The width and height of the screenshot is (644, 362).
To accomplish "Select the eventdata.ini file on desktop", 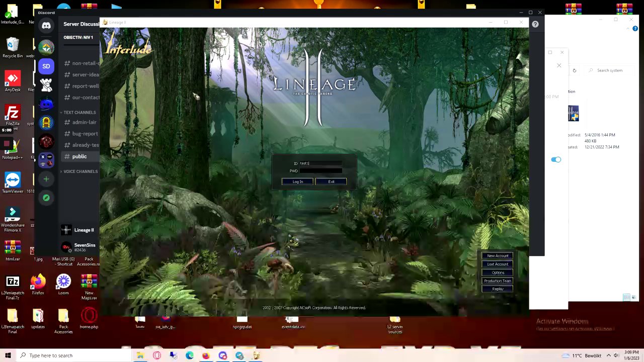I will [x=293, y=323].
